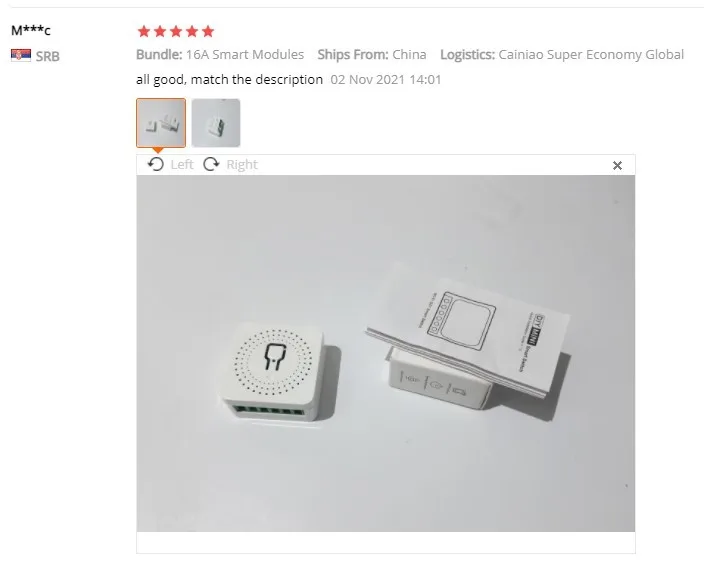Select the highlighted thumbnail showing two items
The width and height of the screenshot is (704, 564).
click(x=161, y=123)
